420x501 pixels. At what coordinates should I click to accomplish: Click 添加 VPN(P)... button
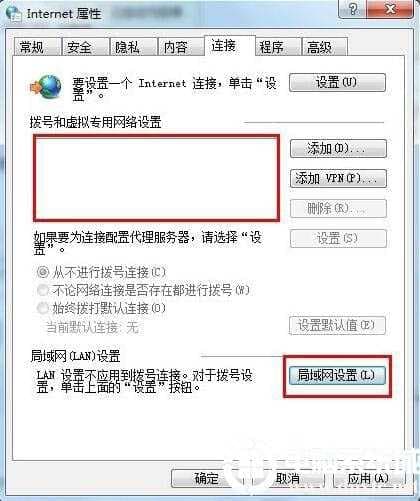[x=338, y=179]
